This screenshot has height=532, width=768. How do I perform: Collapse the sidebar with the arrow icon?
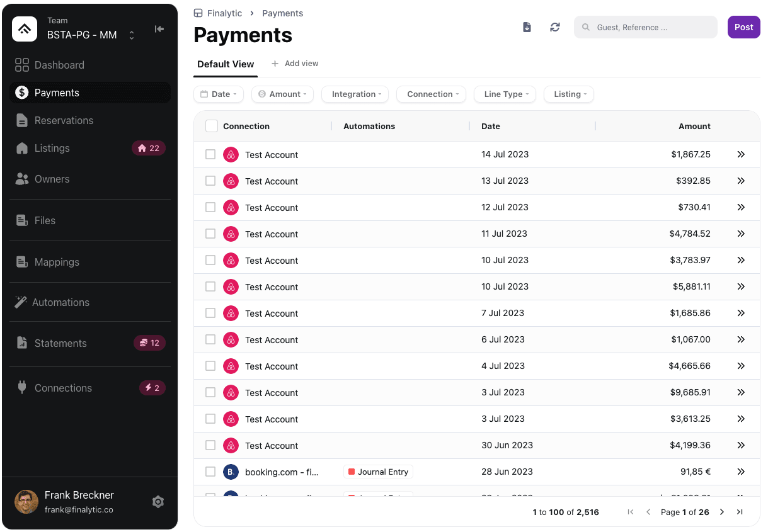pyautogui.click(x=159, y=29)
